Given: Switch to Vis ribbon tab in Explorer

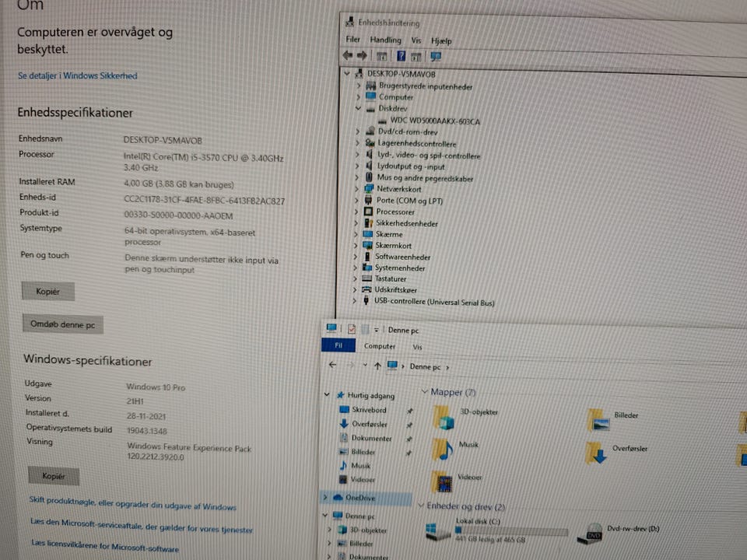Looking at the screenshot, I should click(x=417, y=347).
